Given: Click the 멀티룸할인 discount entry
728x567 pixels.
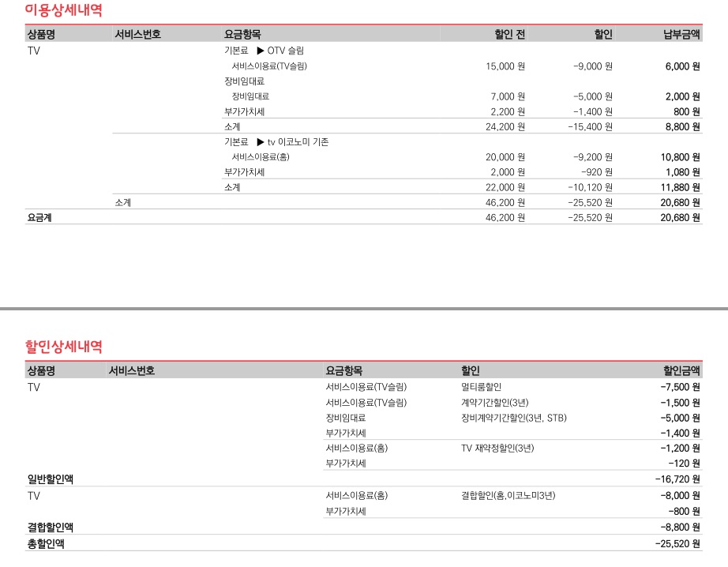Looking at the screenshot, I should (x=481, y=387).
